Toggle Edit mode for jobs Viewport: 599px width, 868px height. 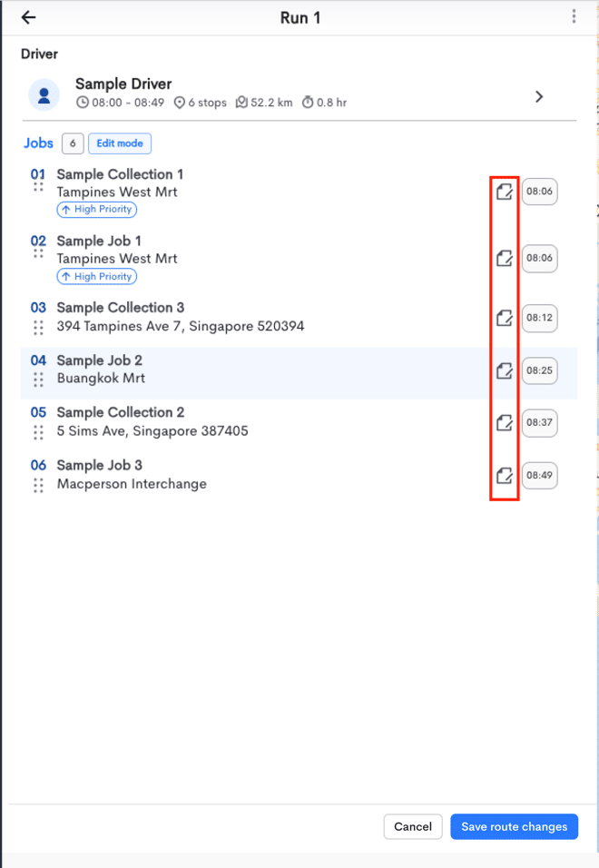[x=120, y=143]
